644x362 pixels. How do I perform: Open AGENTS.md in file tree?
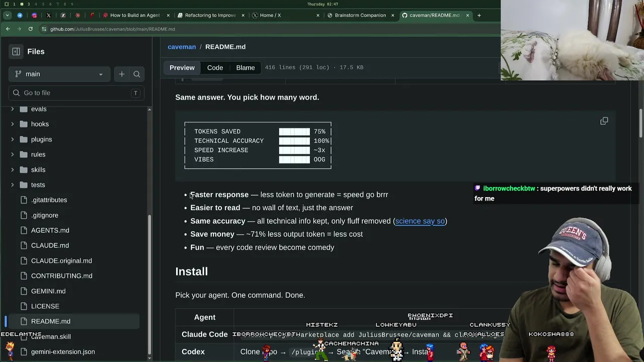tap(50, 230)
